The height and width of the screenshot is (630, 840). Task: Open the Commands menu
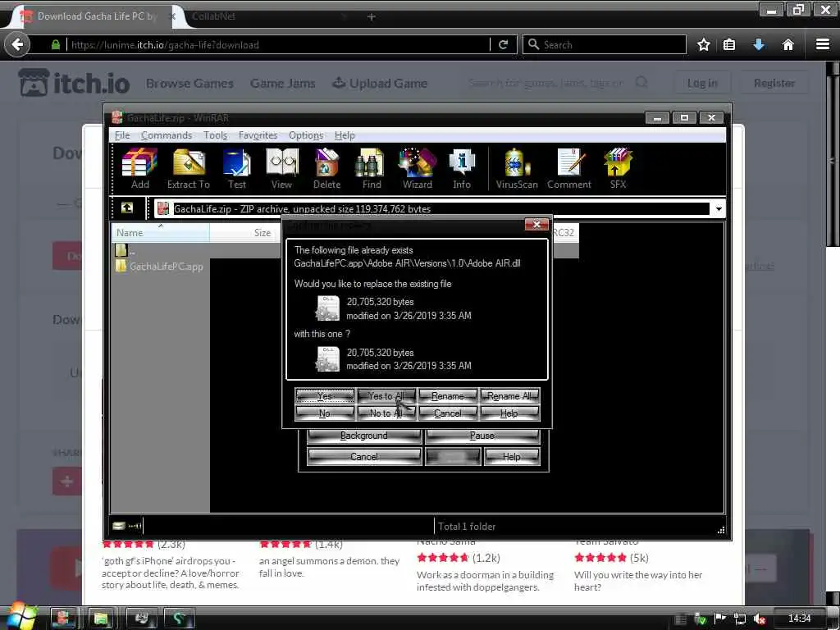click(167, 135)
